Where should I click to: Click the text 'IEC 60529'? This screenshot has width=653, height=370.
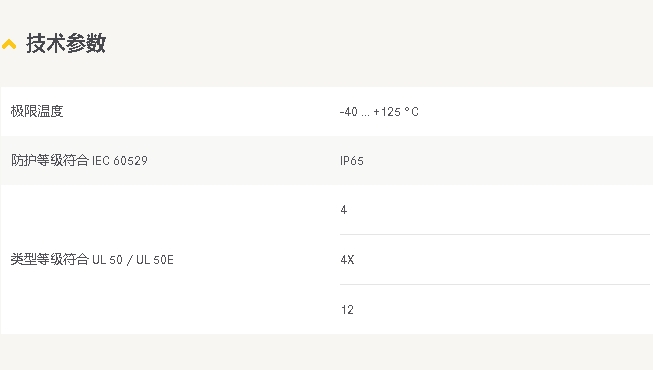click(x=120, y=160)
